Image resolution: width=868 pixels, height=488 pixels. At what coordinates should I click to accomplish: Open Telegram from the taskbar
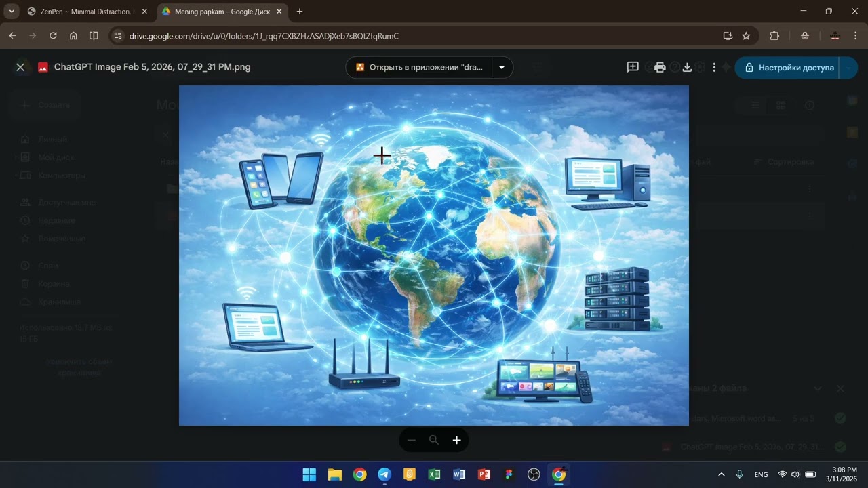(x=384, y=474)
